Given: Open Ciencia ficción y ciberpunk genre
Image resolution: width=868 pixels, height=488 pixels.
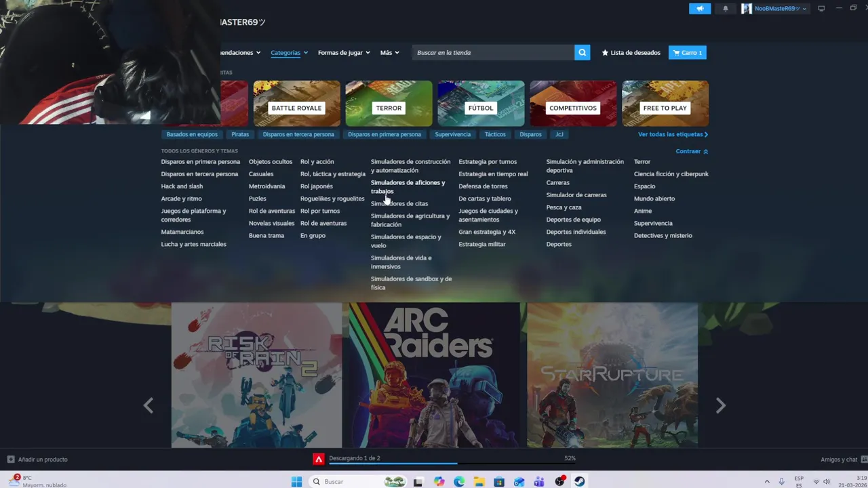Looking at the screenshot, I should (671, 174).
